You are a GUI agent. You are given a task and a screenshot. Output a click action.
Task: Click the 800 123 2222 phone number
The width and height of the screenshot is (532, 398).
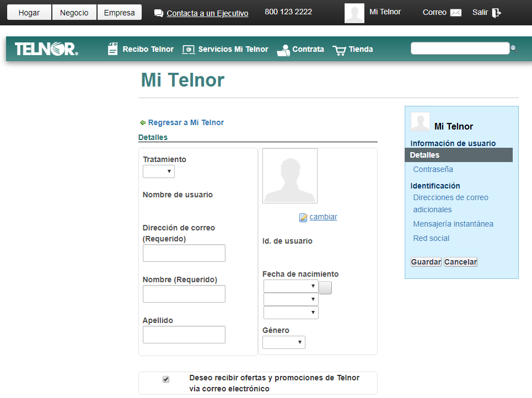point(288,12)
